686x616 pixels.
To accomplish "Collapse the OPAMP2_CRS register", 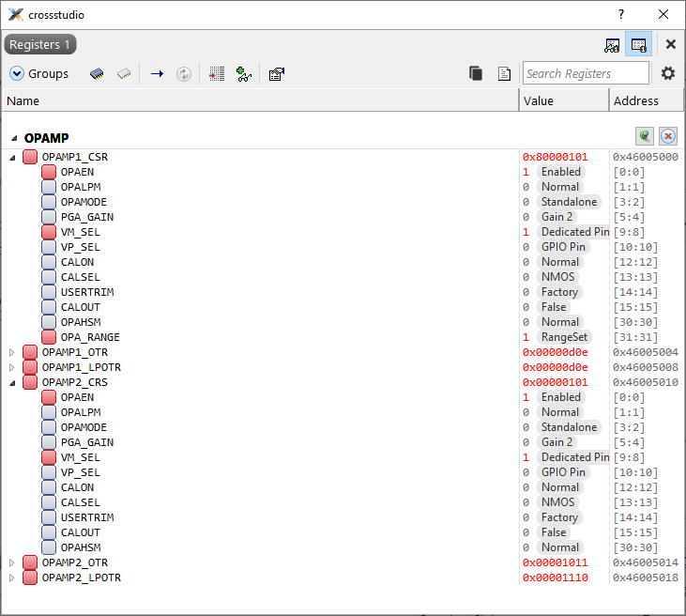I will tap(12, 383).
